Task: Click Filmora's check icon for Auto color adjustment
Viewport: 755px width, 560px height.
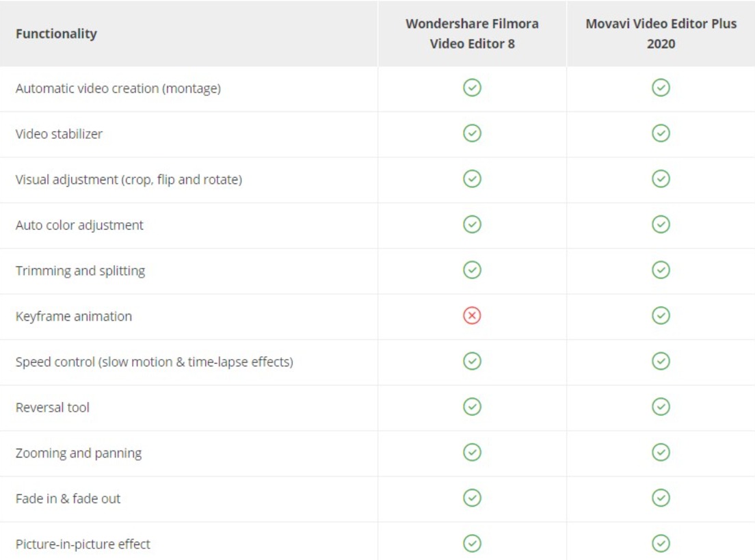Action: (x=472, y=224)
